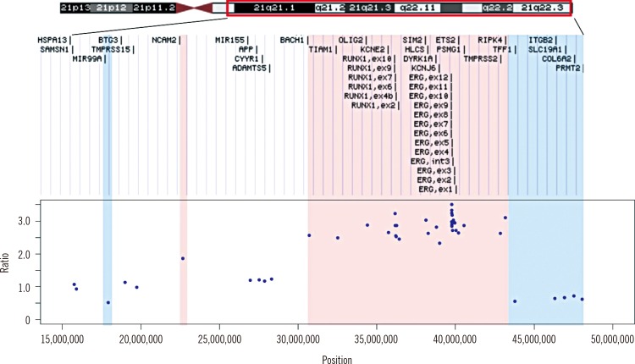Select the 21p12 chromosome band
635x364 pixels.
[110, 8]
